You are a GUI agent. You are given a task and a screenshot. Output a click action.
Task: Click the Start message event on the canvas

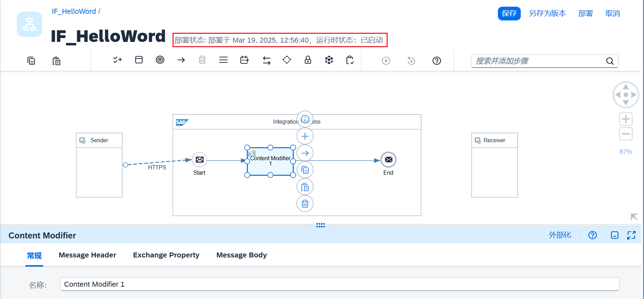coord(199,160)
